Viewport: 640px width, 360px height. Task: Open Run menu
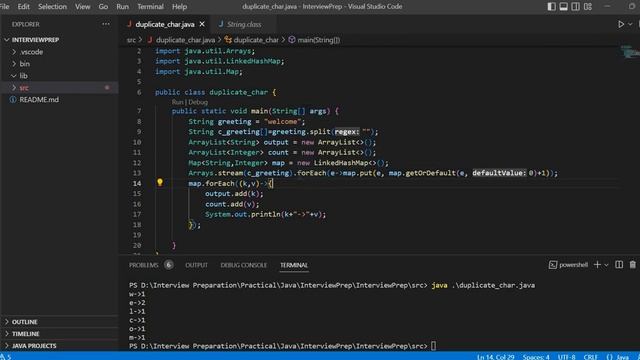[x=122, y=7]
